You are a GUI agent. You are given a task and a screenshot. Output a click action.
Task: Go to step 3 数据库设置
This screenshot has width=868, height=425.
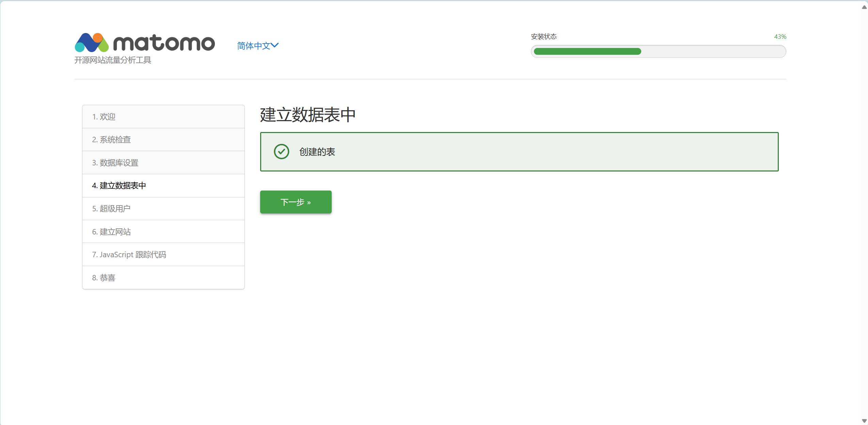tap(115, 163)
